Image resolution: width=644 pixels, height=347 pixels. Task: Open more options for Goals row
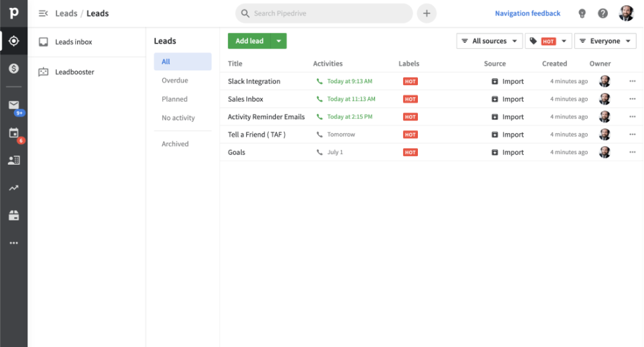633,152
